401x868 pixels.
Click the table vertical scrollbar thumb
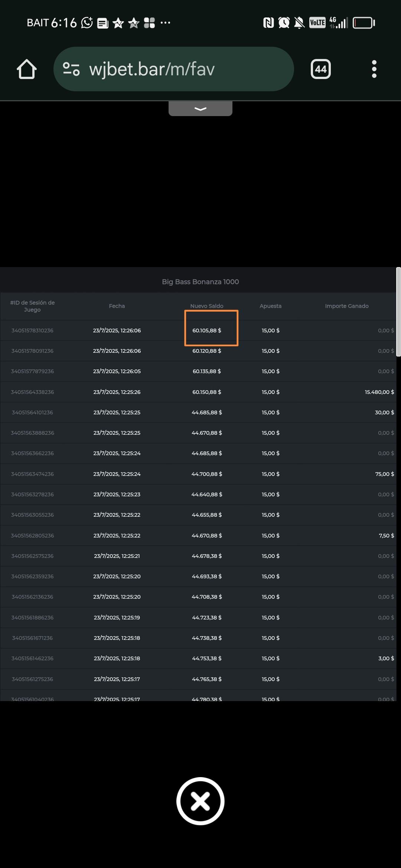click(x=398, y=312)
